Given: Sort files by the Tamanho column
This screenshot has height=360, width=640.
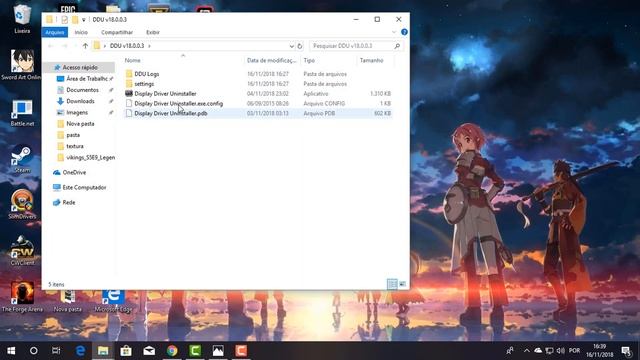Looking at the screenshot, I should coord(371,60).
